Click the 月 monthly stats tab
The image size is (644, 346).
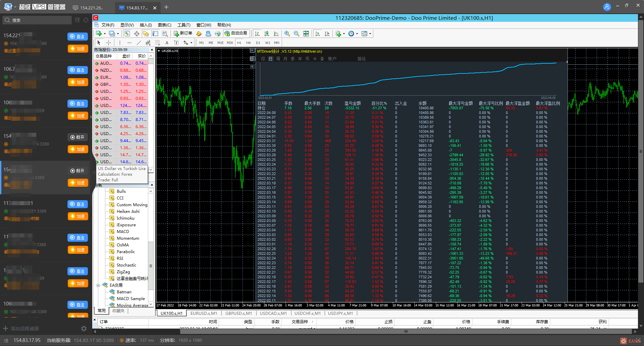click(x=285, y=59)
